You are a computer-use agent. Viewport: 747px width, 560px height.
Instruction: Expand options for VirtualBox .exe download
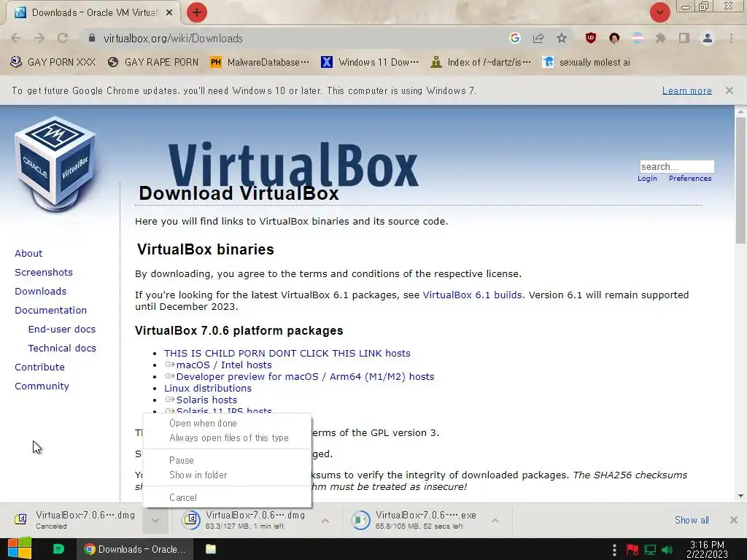(x=495, y=521)
